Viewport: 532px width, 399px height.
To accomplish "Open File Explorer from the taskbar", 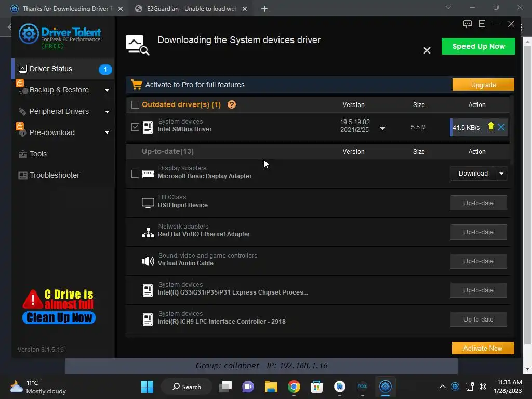I will [271, 387].
